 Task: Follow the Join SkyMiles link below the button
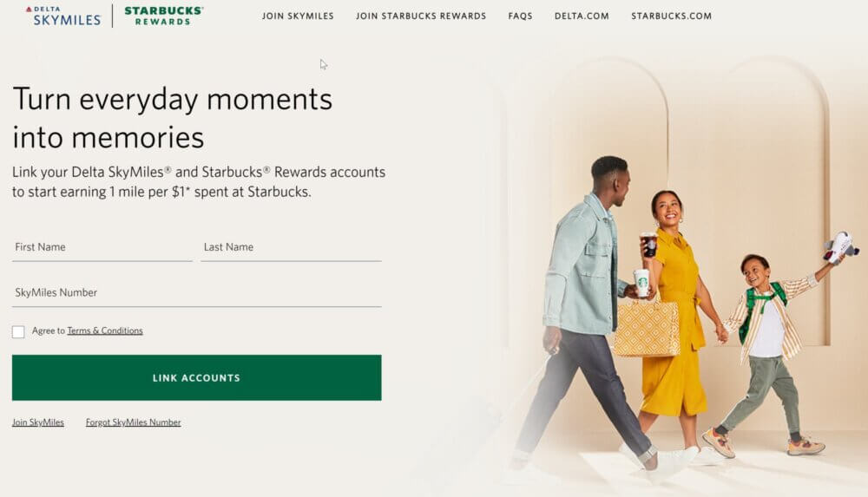(x=38, y=422)
